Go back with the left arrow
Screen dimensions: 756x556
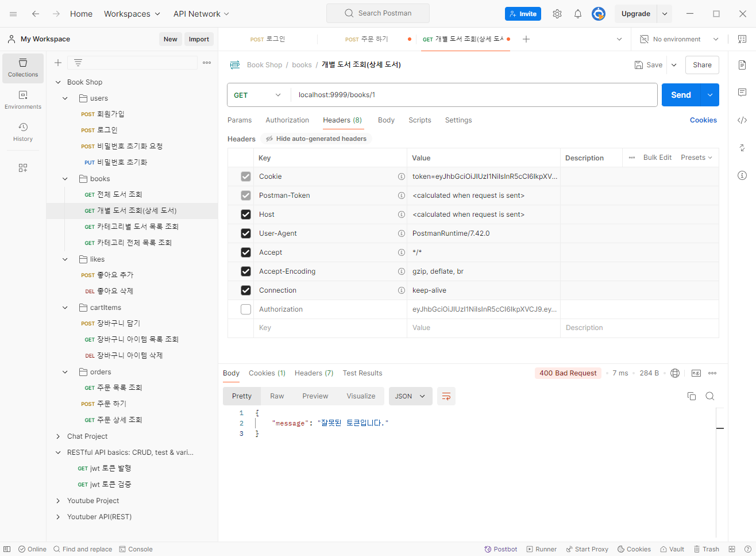point(36,14)
